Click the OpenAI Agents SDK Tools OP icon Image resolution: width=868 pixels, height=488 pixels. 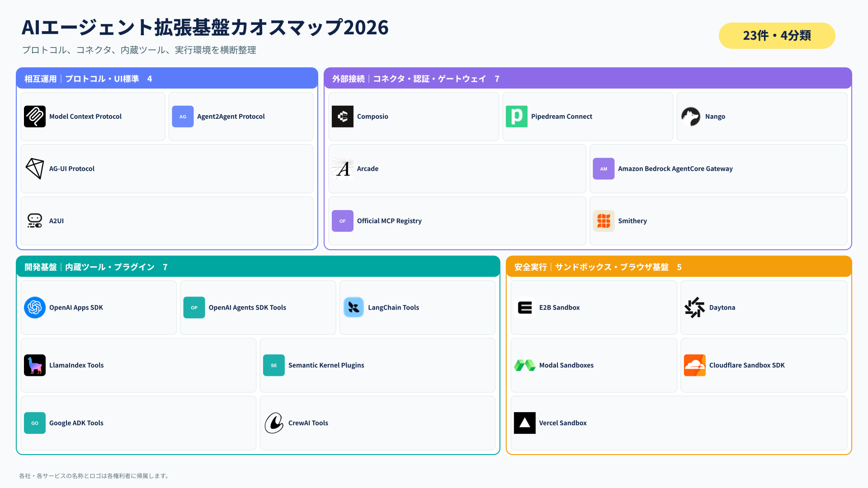coord(194,308)
